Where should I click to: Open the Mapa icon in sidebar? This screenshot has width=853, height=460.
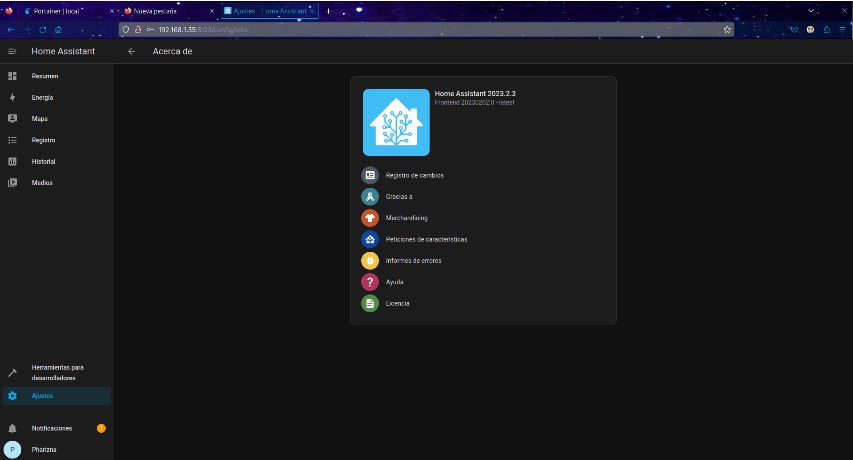pyautogui.click(x=12, y=119)
